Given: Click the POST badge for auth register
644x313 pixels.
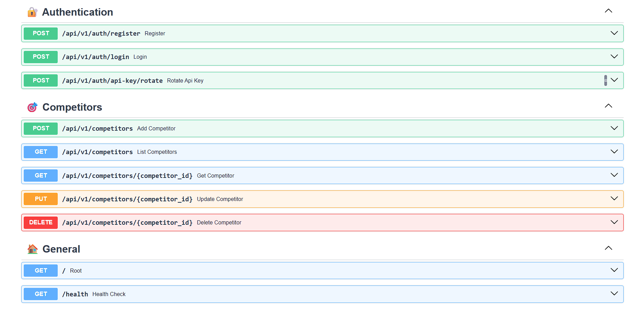Looking at the screenshot, I should [41, 34].
